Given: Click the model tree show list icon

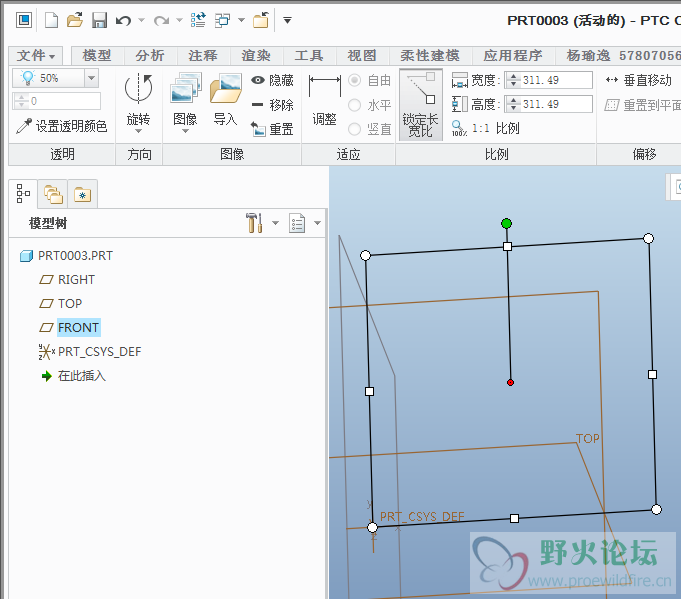Looking at the screenshot, I should coord(297,223).
